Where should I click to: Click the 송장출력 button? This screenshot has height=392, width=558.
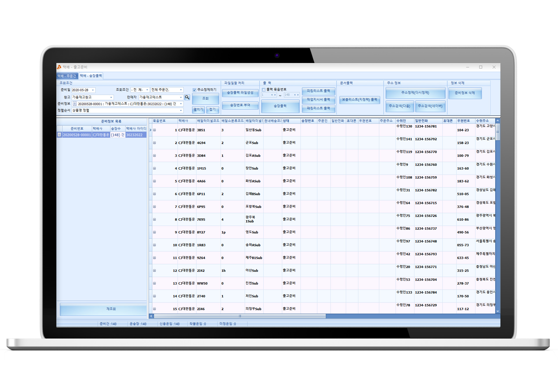tap(280, 106)
